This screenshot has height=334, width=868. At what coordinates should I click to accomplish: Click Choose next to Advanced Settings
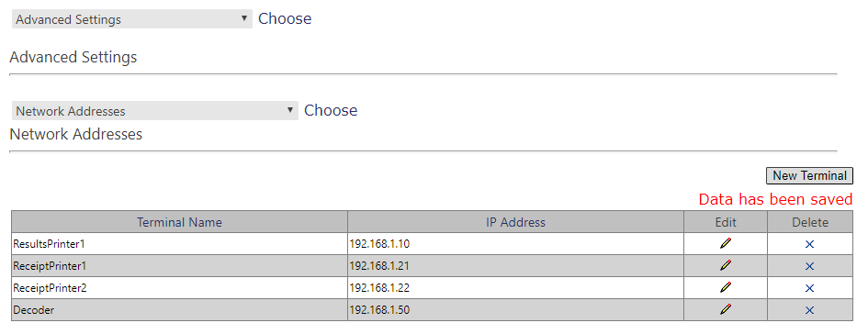pyautogui.click(x=285, y=18)
